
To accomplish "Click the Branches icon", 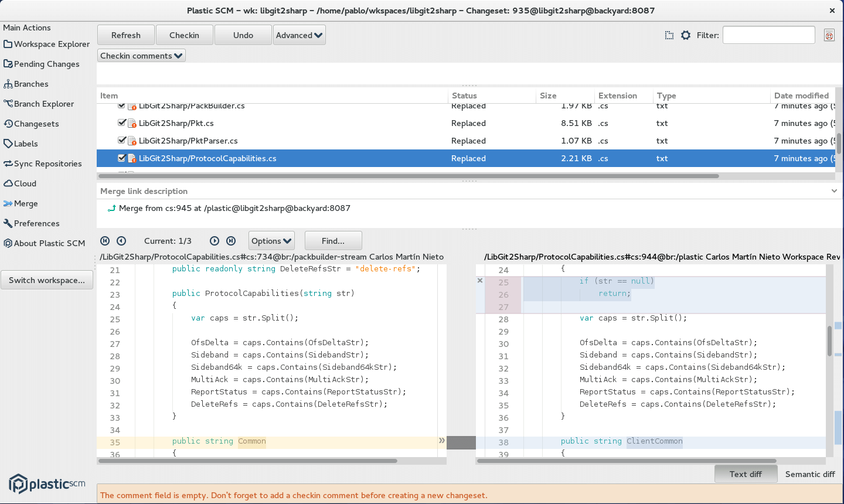I will click(x=8, y=84).
